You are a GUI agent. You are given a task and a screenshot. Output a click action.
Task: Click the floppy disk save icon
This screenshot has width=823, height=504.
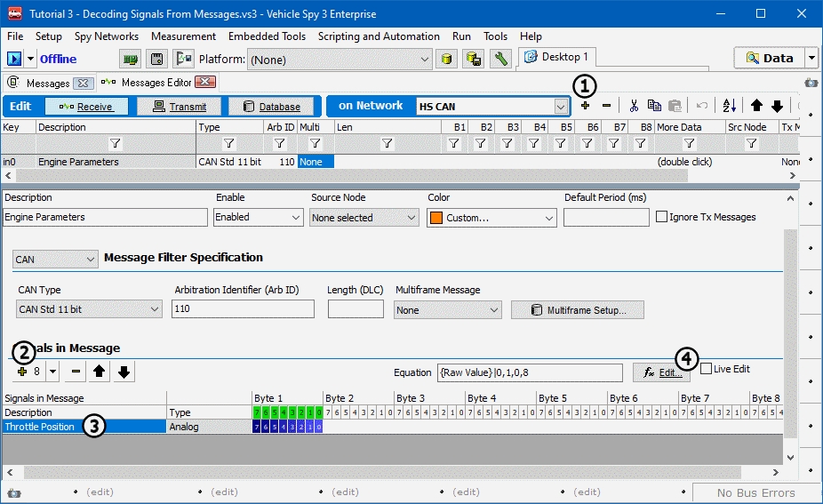tap(157, 59)
